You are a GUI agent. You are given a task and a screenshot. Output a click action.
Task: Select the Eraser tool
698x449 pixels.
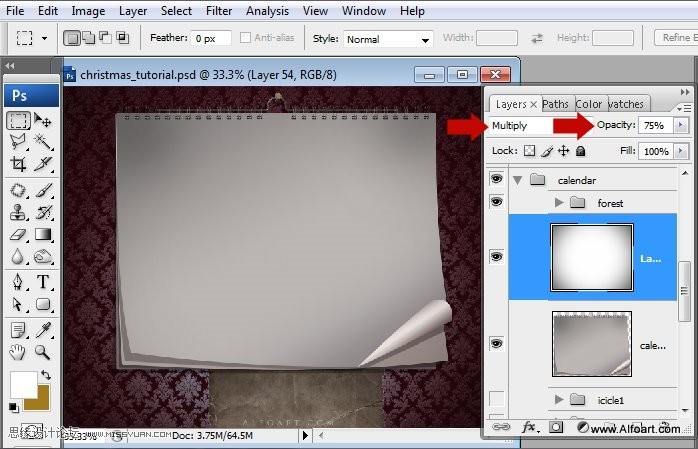click(18, 235)
